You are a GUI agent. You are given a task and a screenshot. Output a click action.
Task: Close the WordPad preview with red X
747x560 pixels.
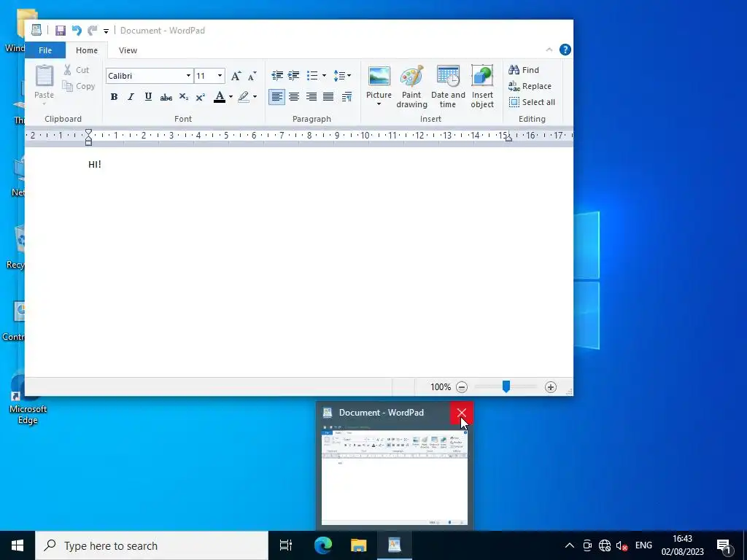pos(462,413)
